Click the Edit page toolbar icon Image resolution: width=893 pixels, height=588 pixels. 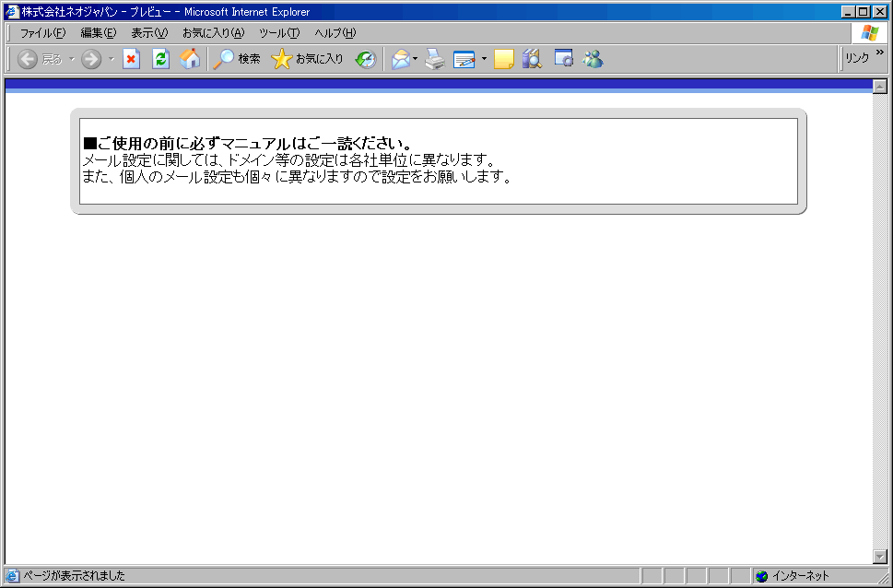pyautogui.click(x=464, y=59)
